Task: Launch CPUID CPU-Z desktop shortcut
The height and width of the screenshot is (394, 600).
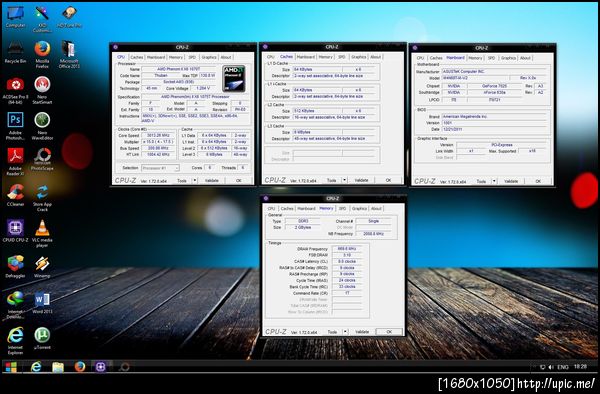Action: [15, 231]
